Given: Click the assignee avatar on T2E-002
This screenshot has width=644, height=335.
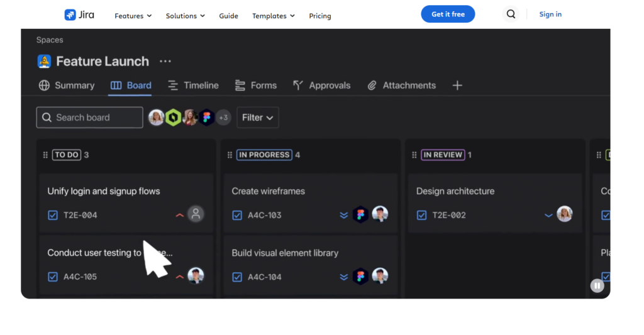Looking at the screenshot, I should [565, 214].
